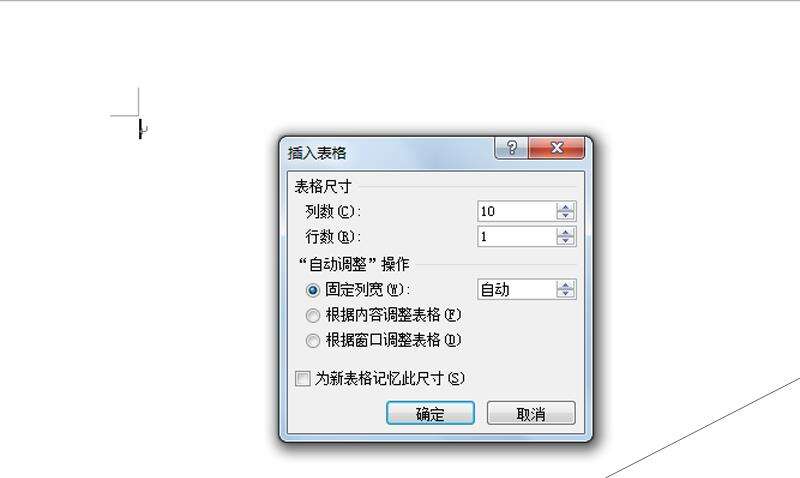The width and height of the screenshot is (800, 478).
Task: Click the 插入表格 dialog title bar
Action: coord(388,153)
